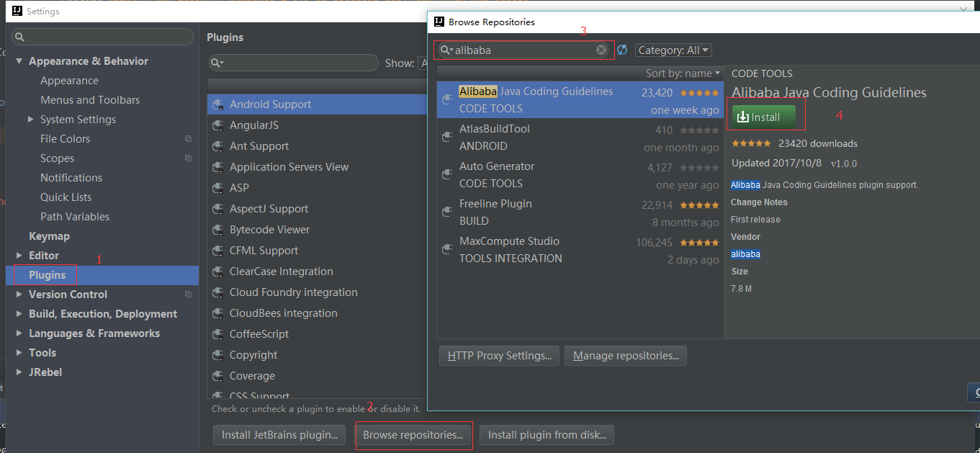Click the Alibaba Java Coding Guidelines plugin icon

pyautogui.click(x=447, y=100)
